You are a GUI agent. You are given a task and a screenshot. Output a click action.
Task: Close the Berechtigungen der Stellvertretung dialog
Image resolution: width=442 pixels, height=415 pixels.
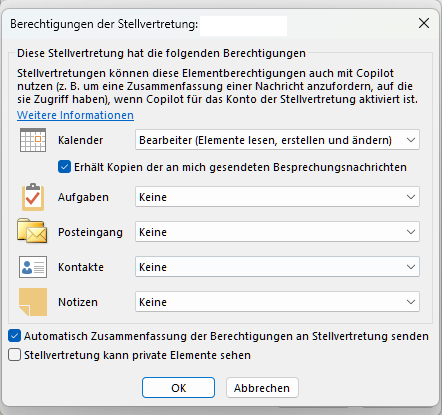(424, 23)
